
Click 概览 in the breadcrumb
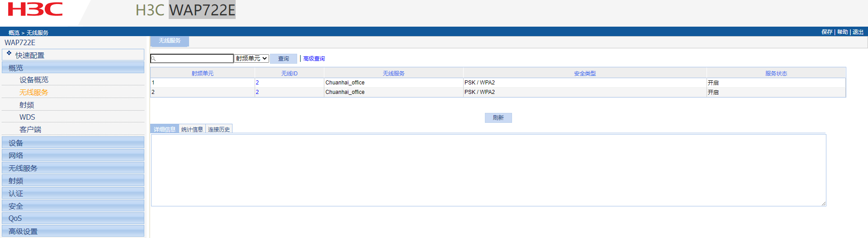[x=14, y=33]
